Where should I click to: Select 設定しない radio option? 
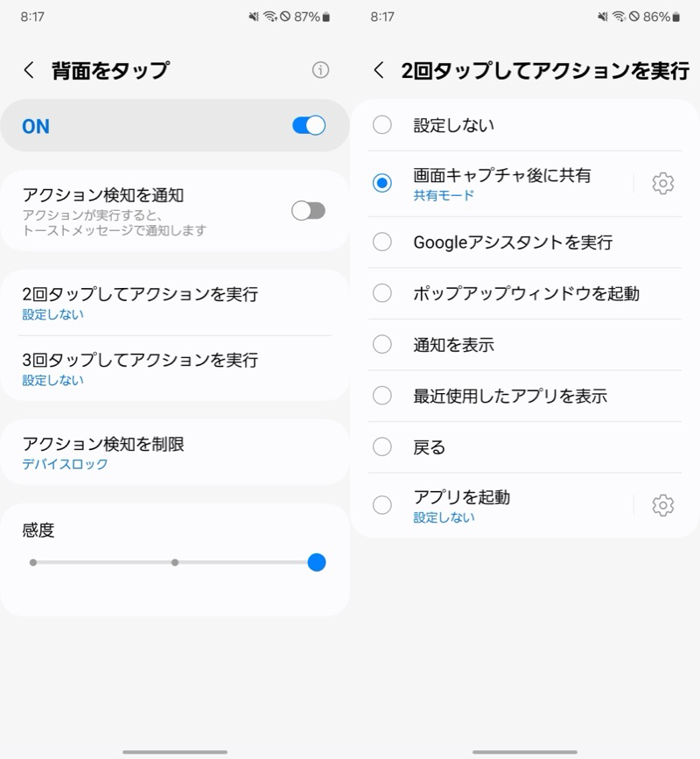tap(382, 125)
